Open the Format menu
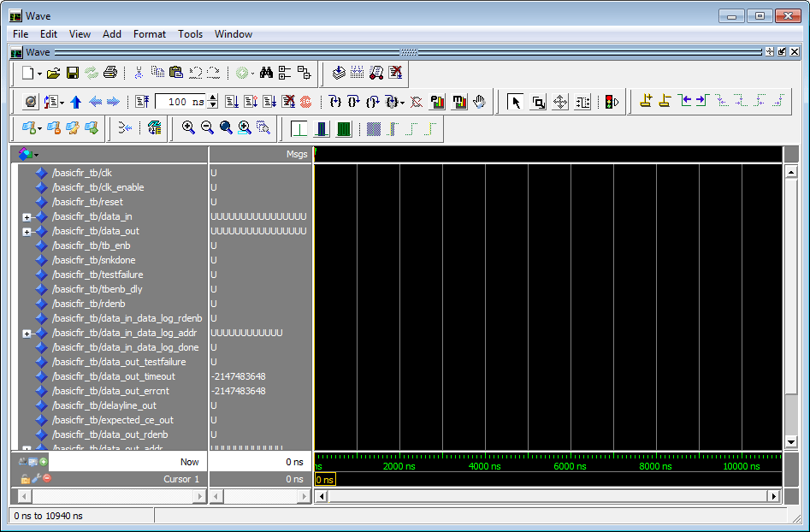The height and width of the screenshot is (532, 810). 150,34
